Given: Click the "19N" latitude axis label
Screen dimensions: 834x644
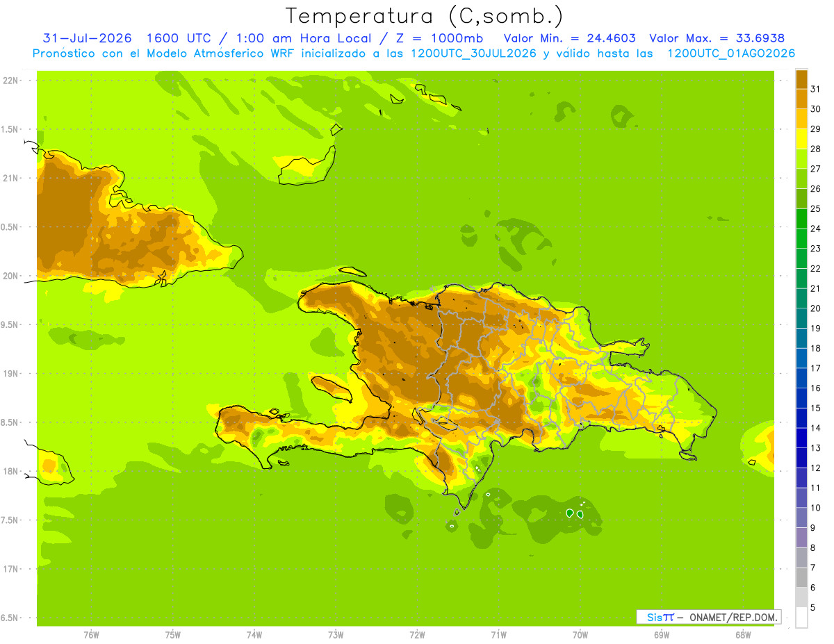Looking at the screenshot, I should (10, 374).
